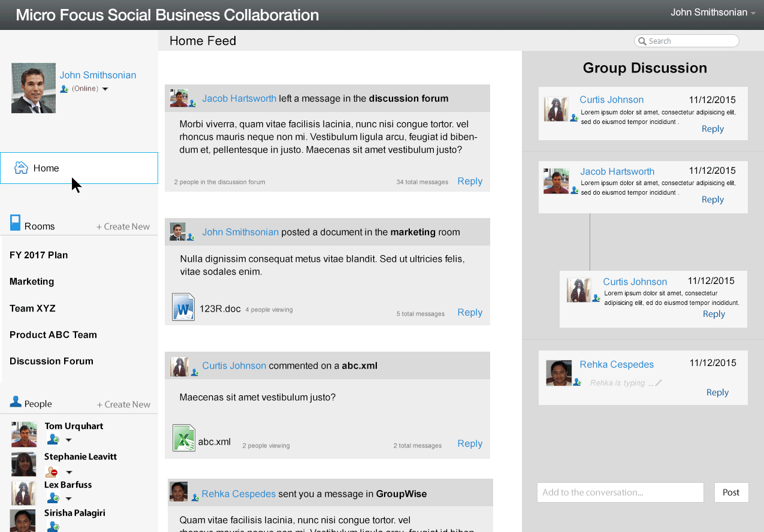The image size is (764, 532).
Task: Open the Word icon for 123R.doc
Action: pyautogui.click(x=183, y=307)
